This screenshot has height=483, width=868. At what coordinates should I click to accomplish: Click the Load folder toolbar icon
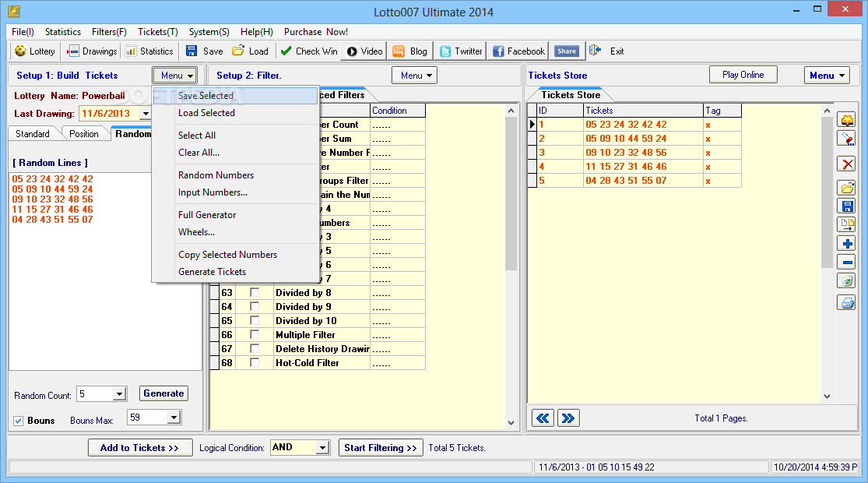coord(238,51)
